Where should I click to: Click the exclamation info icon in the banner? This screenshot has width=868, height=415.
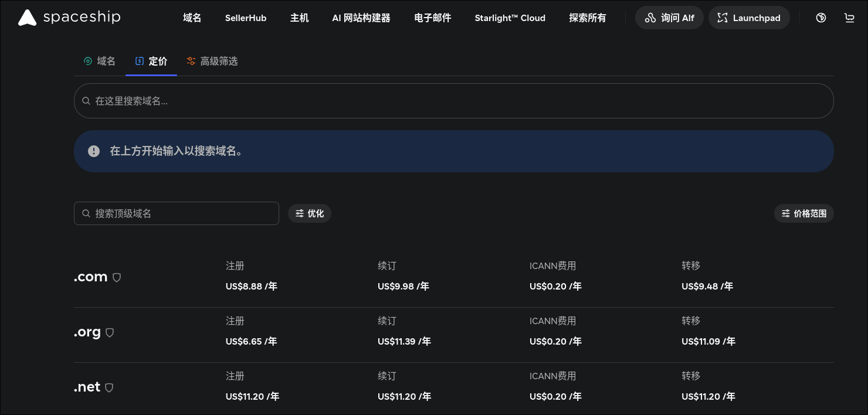(x=94, y=151)
